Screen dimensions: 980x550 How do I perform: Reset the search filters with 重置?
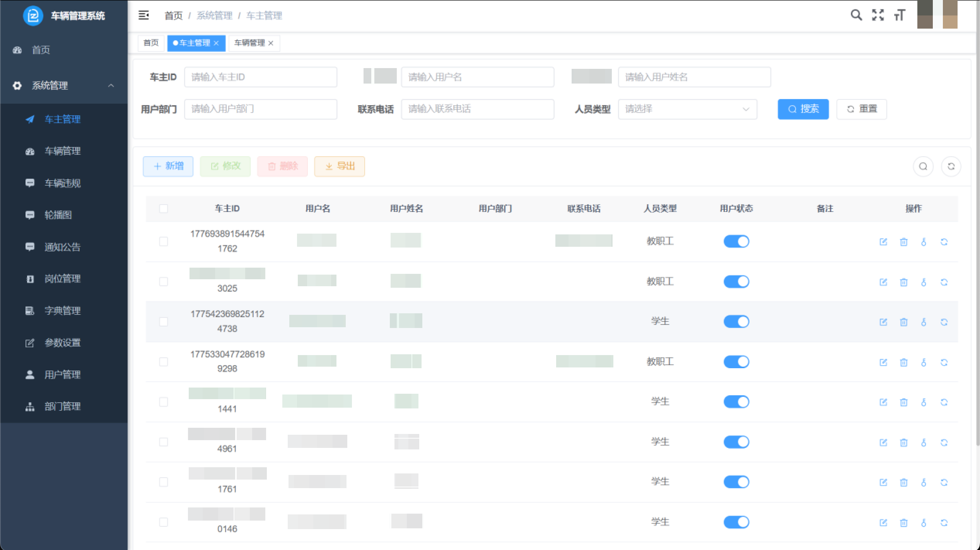862,109
